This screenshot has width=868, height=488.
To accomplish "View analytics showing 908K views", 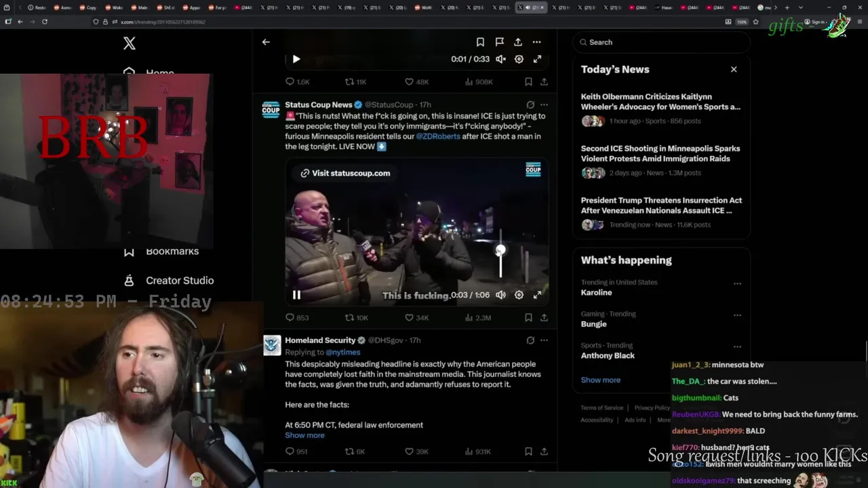I will click(x=478, y=81).
